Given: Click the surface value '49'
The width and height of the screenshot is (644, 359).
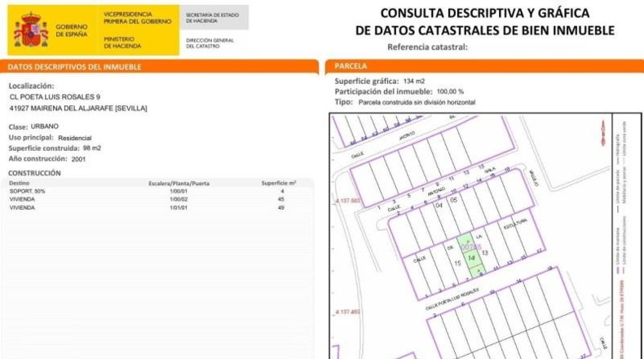Looking at the screenshot, I should (x=281, y=208).
